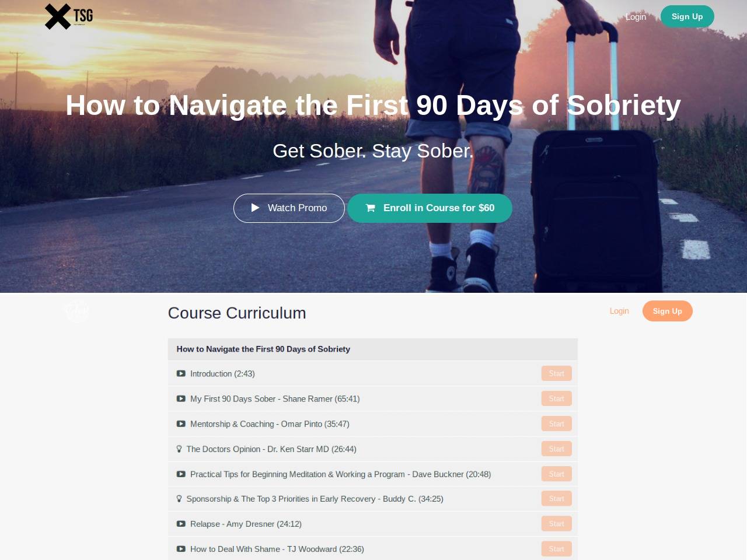Click the lightbulb icon beside The Doctors Opinion
Screen dimensions: 747x560
click(x=179, y=449)
